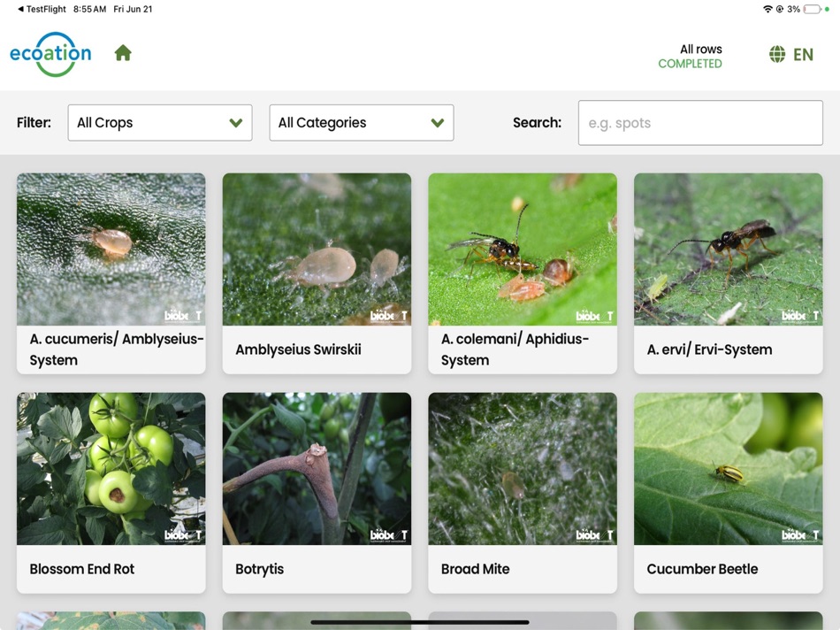The height and width of the screenshot is (630, 840).
Task: Focus the search field with spots placeholder
Action: (700, 123)
